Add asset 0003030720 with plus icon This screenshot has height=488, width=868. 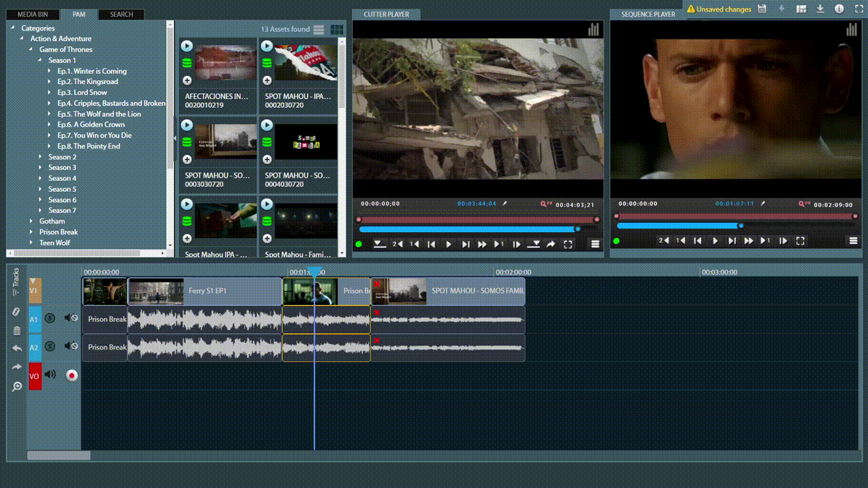187,159
